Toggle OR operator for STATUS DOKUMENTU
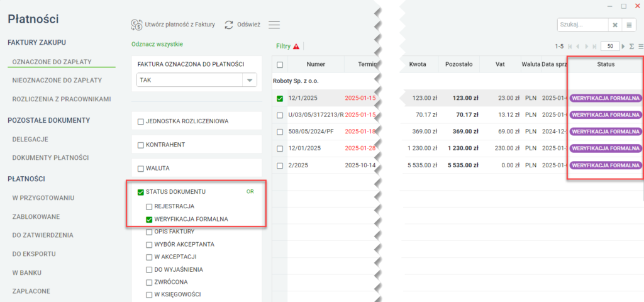This screenshot has height=302, width=644. tap(250, 191)
